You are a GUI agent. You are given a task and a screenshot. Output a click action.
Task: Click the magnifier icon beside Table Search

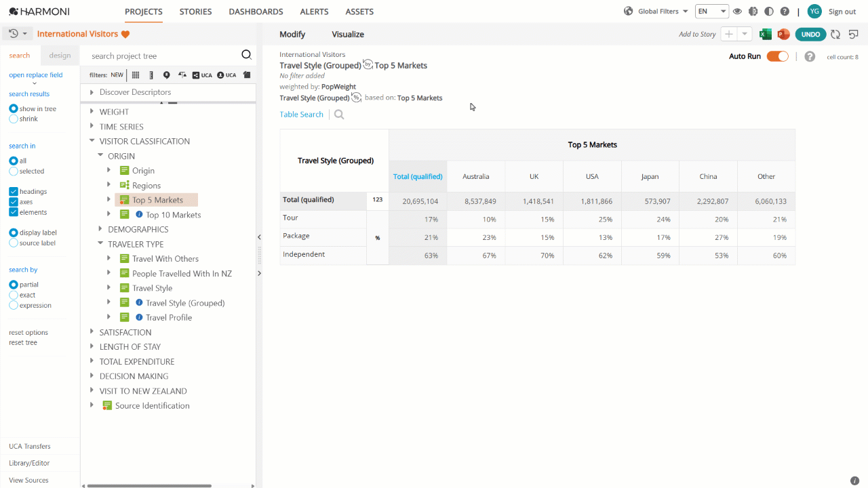click(339, 115)
